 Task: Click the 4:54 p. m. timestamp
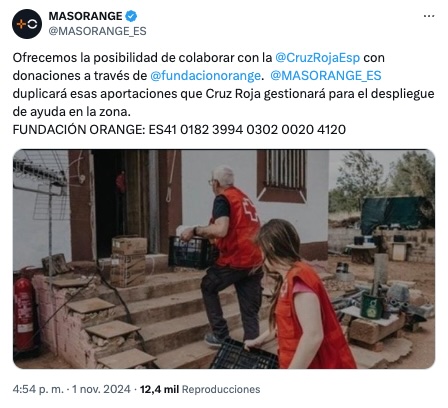click(38, 389)
